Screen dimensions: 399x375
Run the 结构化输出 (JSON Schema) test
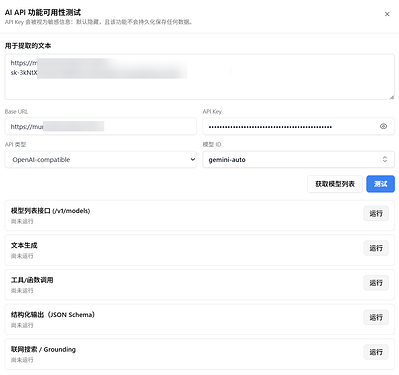coord(376,318)
